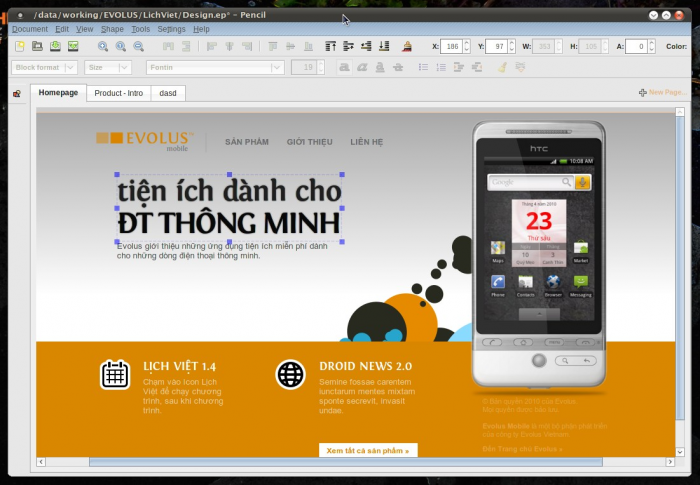Open the Shape menu
The width and height of the screenshot is (700, 485).
(112, 29)
